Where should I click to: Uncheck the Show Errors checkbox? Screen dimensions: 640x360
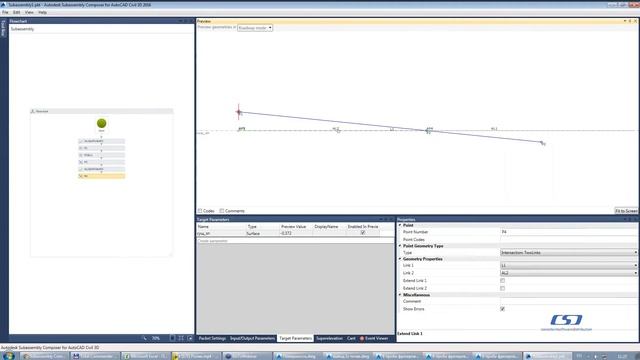click(502, 309)
